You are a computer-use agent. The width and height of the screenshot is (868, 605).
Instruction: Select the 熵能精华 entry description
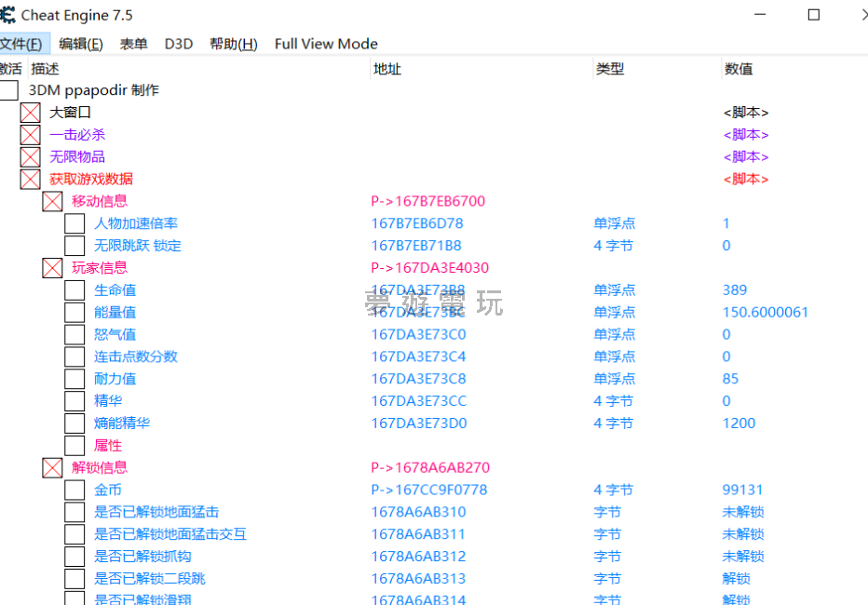(x=122, y=423)
